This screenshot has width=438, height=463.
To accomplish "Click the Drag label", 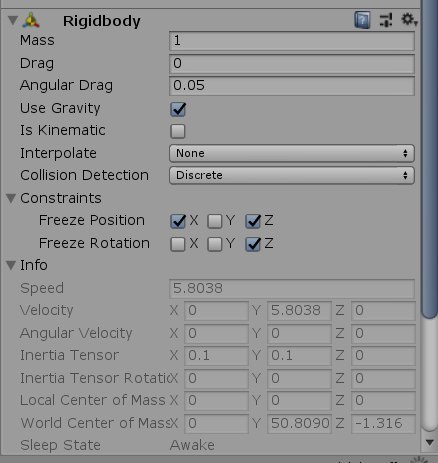I will [x=37, y=64].
